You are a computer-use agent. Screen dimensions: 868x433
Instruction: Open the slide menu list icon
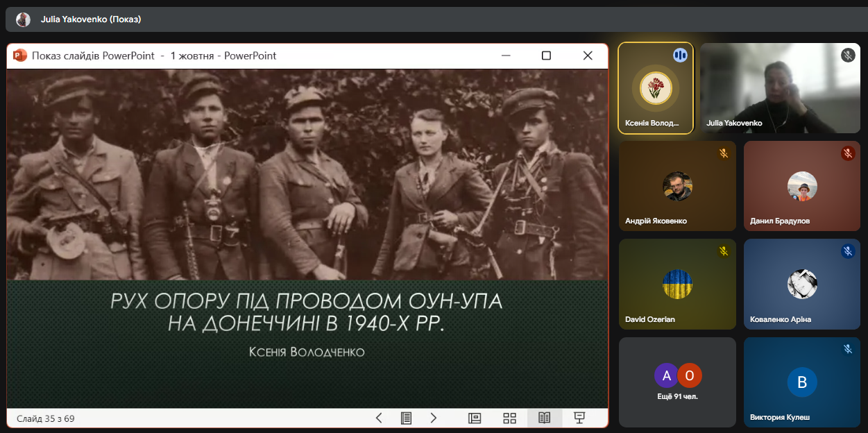click(x=406, y=418)
